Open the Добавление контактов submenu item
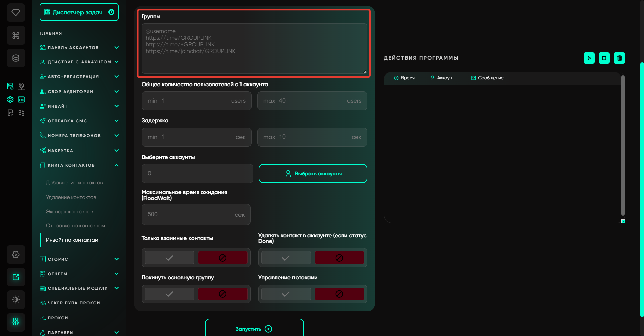The height and width of the screenshot is (336, 644). point(74,183)
